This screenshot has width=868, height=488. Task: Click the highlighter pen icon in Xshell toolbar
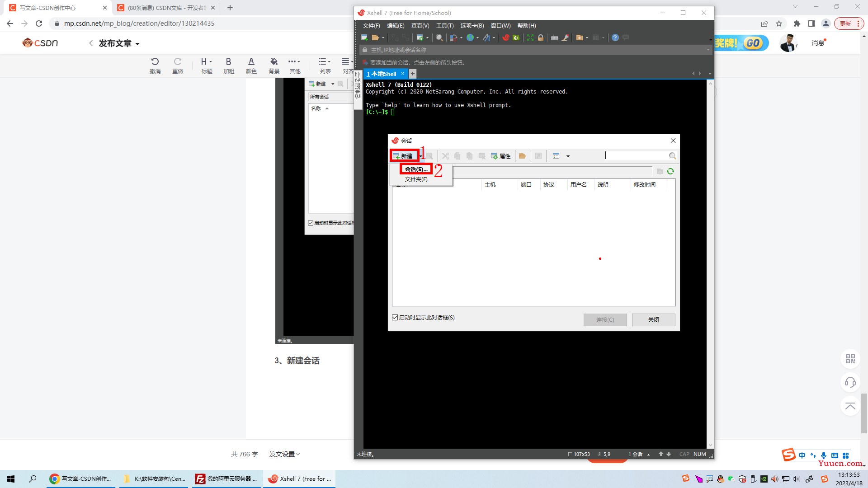(x=566, y=38)
